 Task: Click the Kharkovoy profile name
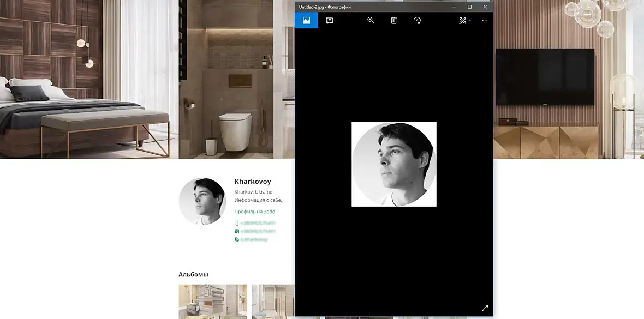[253, 182]
